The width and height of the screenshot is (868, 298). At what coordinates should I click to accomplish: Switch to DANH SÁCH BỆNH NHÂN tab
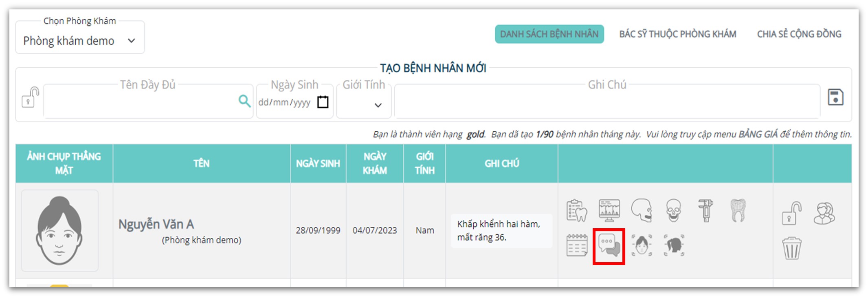tap(549, 34)
